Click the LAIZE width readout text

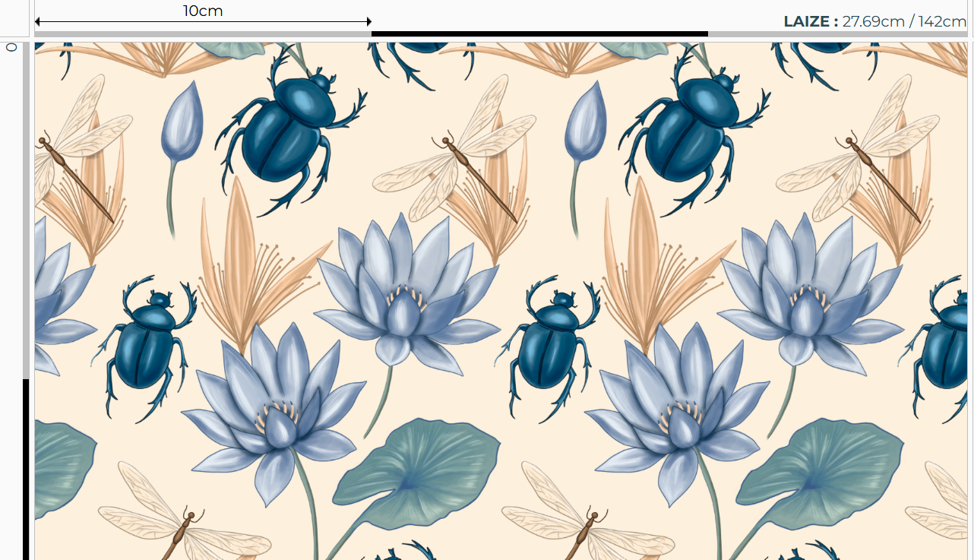874,21
